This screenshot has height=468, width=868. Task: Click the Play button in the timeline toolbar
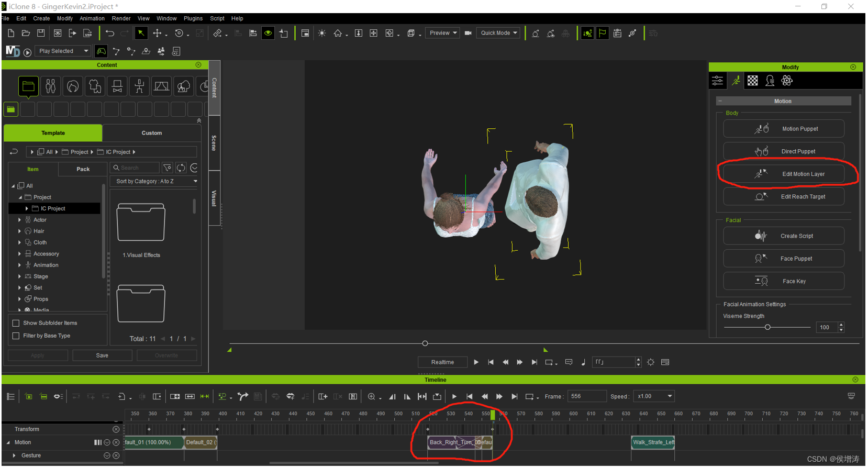(454, 397)
